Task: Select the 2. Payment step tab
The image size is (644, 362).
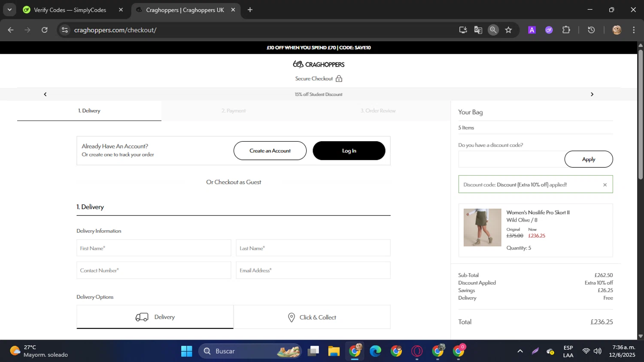Action: (x=234, y=111)
